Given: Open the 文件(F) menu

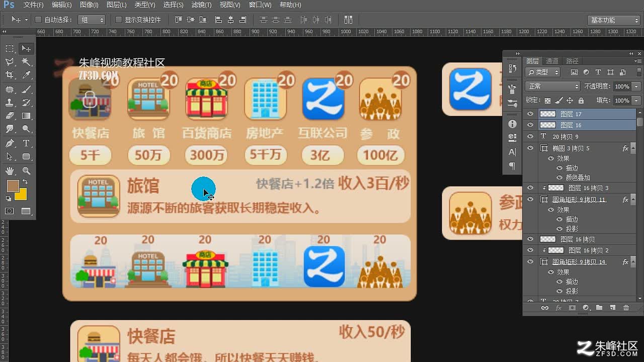Looking at the screenshot, I should click(x=34, y=5).
